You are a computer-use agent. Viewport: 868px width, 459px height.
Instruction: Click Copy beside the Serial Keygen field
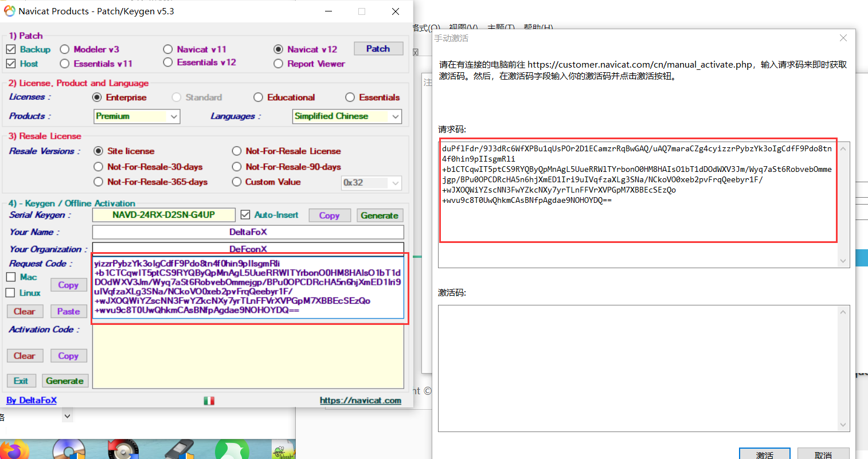click(x=330, y=215)
